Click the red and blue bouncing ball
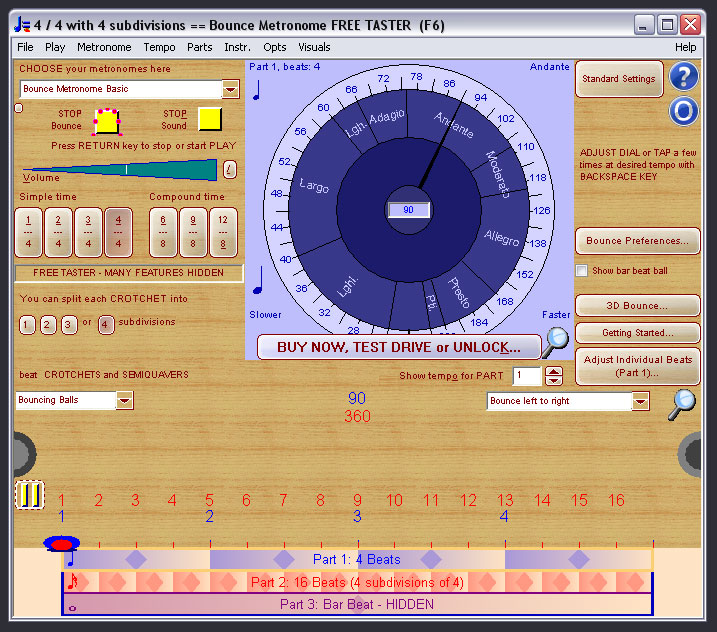Viewport: 717px width, 632px height. tap(62, 544)
